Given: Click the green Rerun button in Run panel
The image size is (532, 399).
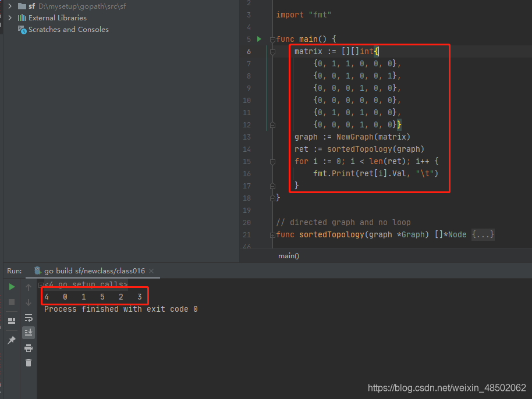Looking at the screenshot, I should coord(12,287).
